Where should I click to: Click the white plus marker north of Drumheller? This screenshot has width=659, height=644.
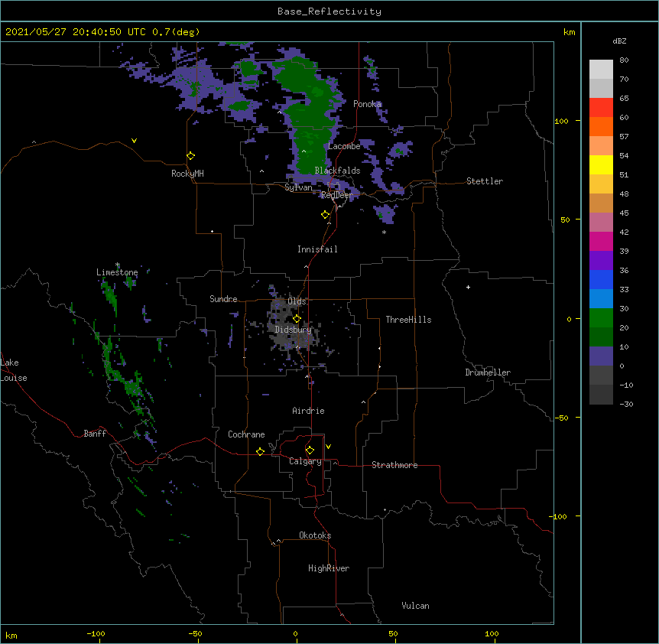point(468,287)
